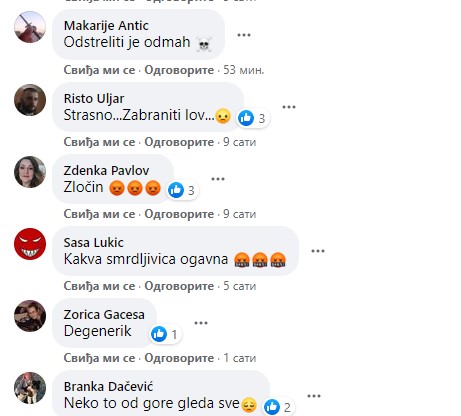
Task: Open three-dot options for Sasa Lukic's comment
Action: point(318,251)
